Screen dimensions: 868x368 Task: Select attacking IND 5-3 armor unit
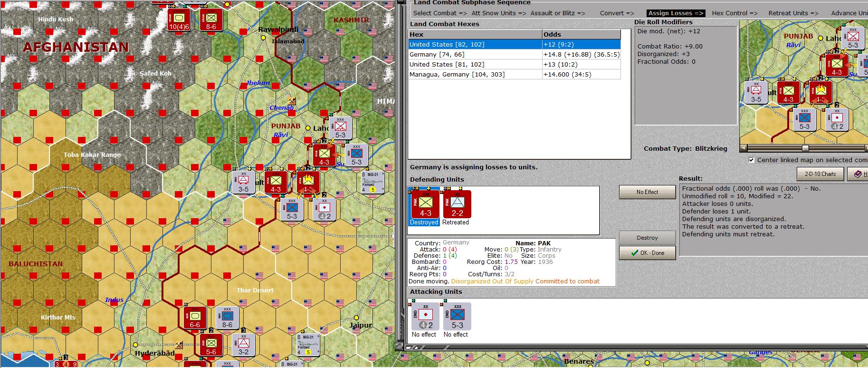(x=457, y=316)
